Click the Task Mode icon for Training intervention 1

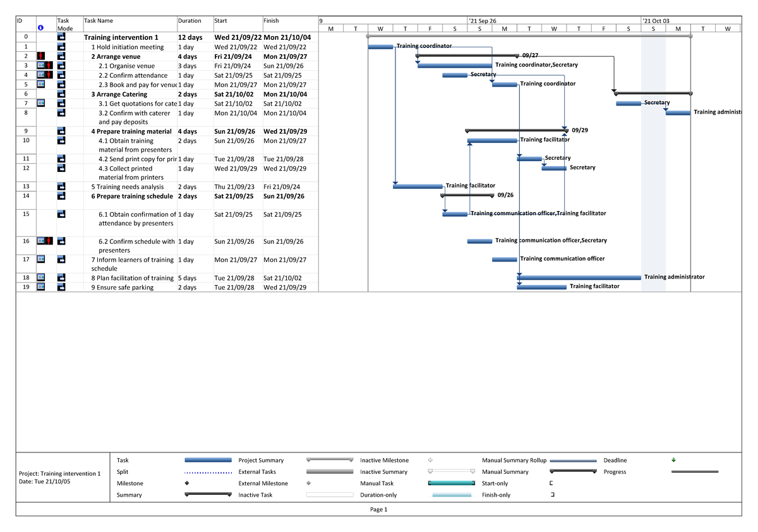click(x=61, y=36)
